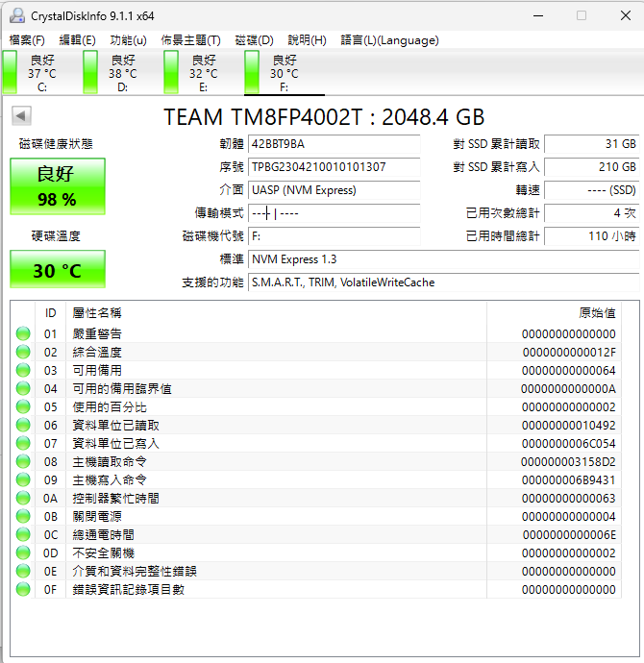Viewport: 644px width, 663px height.
Task: Click status icon of 錯誤資訊記錄項目數 row
Action: coord(23,590)
